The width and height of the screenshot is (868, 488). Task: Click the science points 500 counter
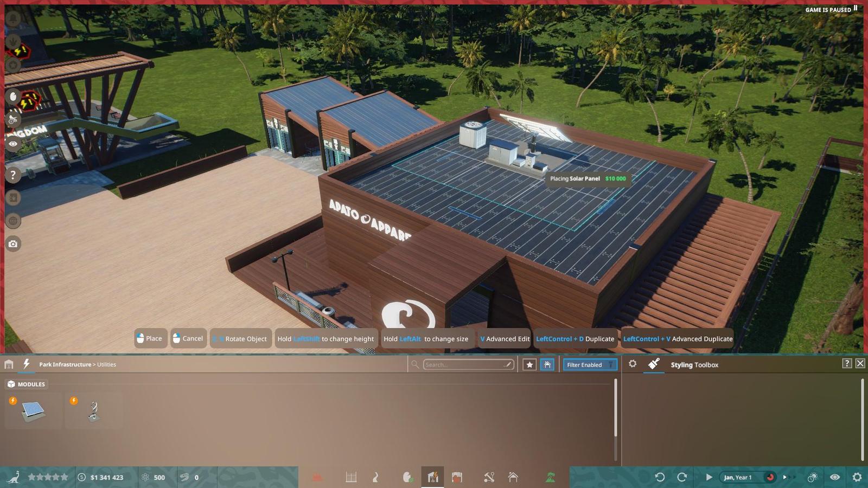tap(153, 477)
